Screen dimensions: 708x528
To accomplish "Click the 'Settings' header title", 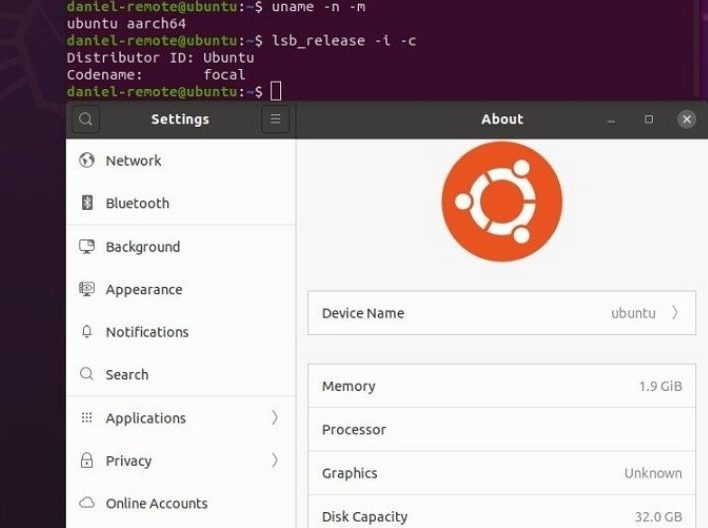I will click(x=180, y=119).
